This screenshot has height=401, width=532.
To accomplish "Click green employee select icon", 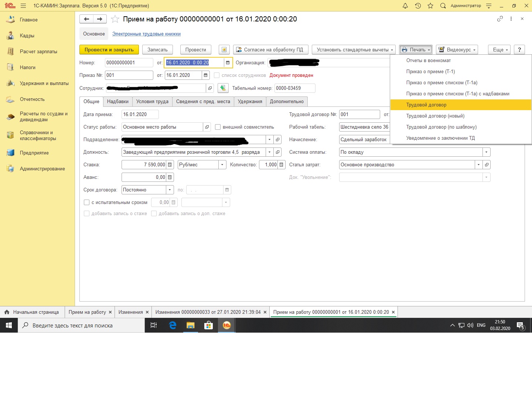I will [x=223, y=88].
